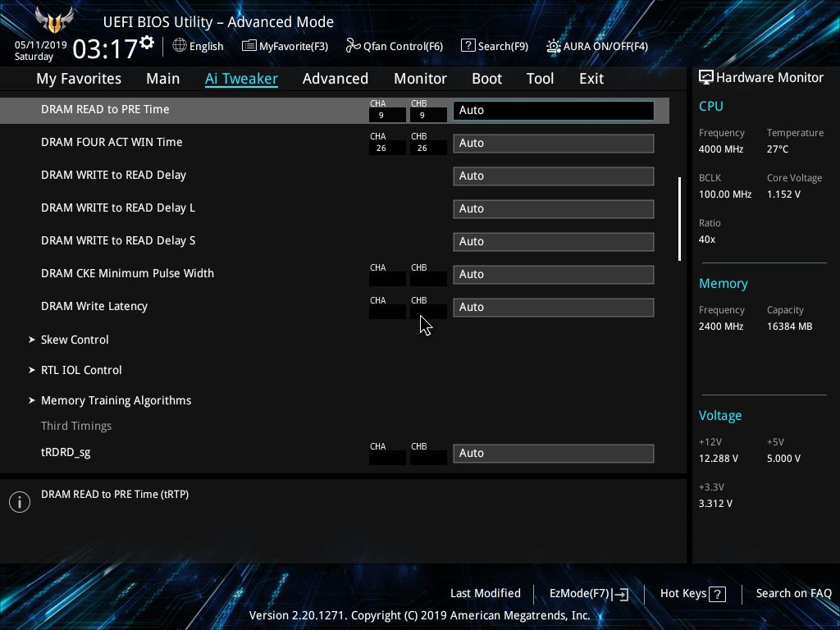Select DRAM WRITE to READ Delay field

coord(554,176)
